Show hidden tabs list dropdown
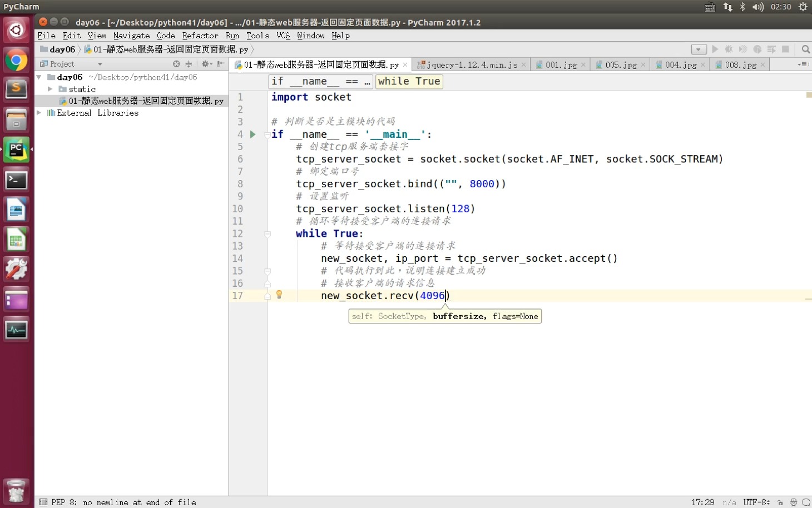The width and height of the screenshot is (812, 508). click(803, 64)
